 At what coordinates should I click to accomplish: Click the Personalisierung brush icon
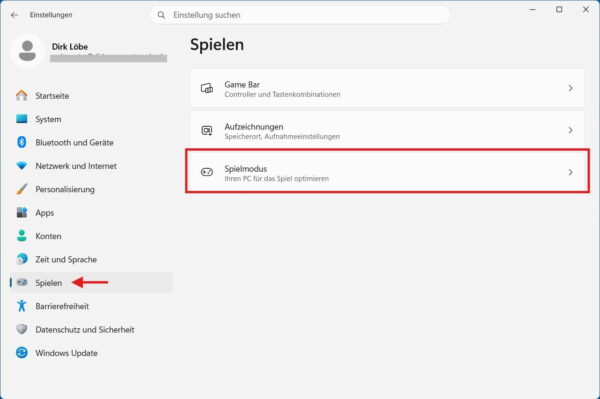22,189
